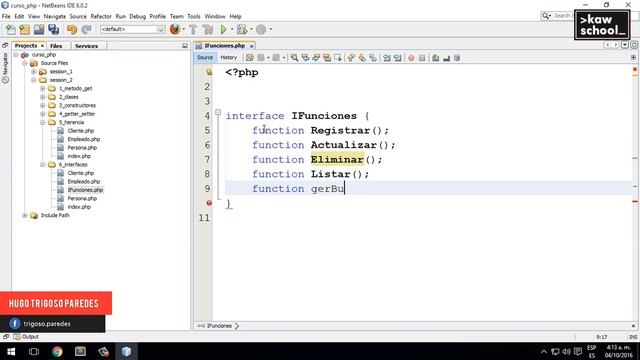The height and width of the screenshot is (360, 640).
Task: Switch to the History editor view
Action: [x=229, y=58]
